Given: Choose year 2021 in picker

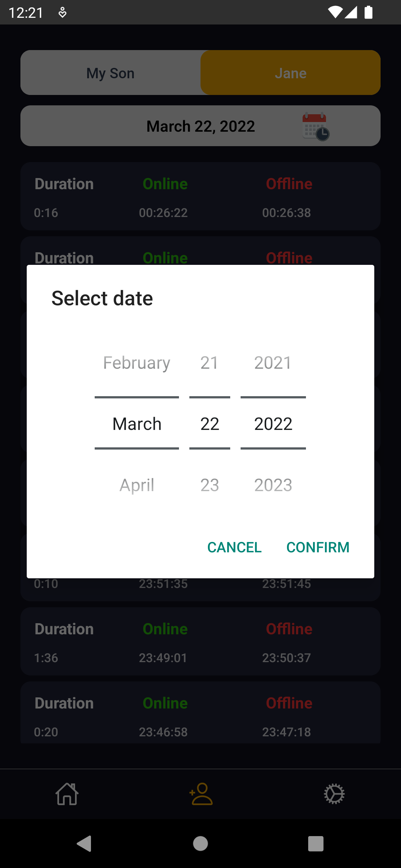Looking at the screenshot, I should tap(273, 363).
